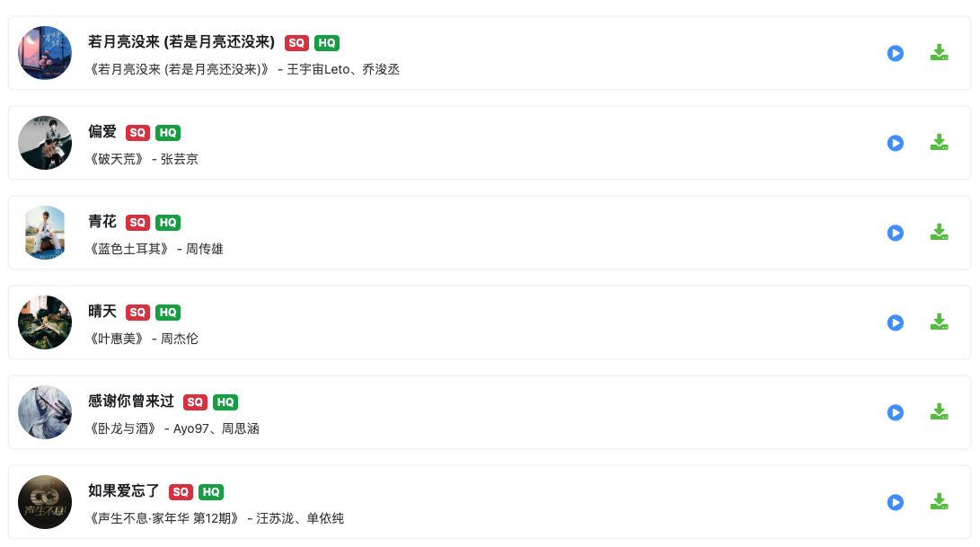This screenshot has width=980, height=547.
Task: Download the song 若月亮没来
Action: pyautogui.click(x=939, y=53)
